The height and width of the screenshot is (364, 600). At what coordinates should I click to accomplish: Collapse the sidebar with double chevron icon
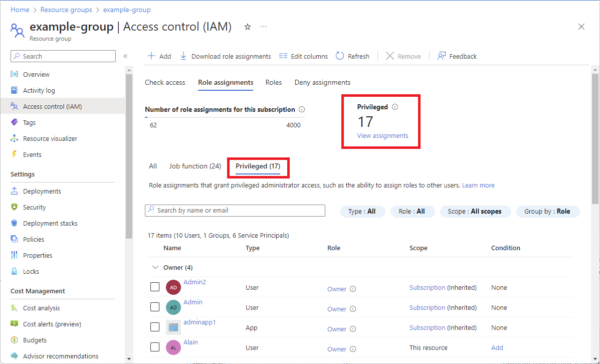point(125,56)
